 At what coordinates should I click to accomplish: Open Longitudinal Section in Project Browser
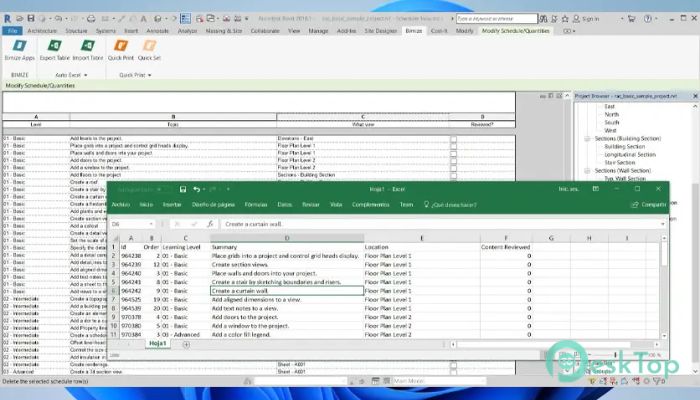tap(630, 154)
